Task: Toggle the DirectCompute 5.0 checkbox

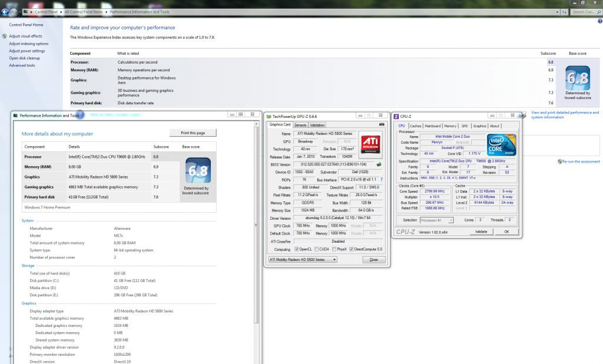Action: click(351, 249)
